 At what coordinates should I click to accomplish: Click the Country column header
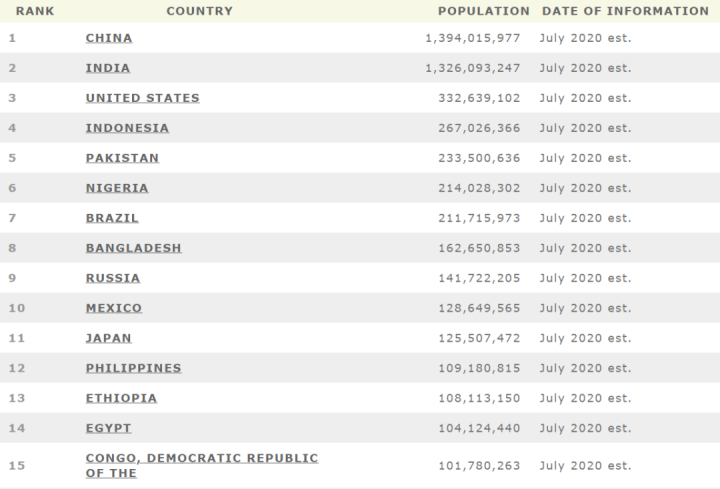point(199,11)
